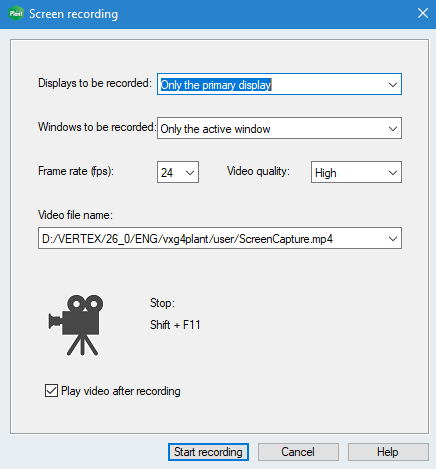Click the movie camera icon
Viewport: 436px width, 469px height.
pyautogui.click(x=76, y=325)
